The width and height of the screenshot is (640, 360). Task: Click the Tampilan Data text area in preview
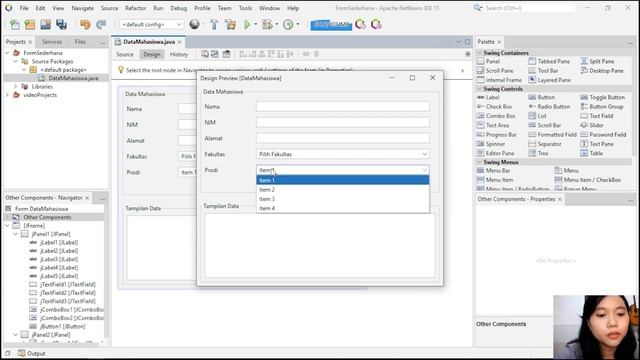click(x=320, y=246)
